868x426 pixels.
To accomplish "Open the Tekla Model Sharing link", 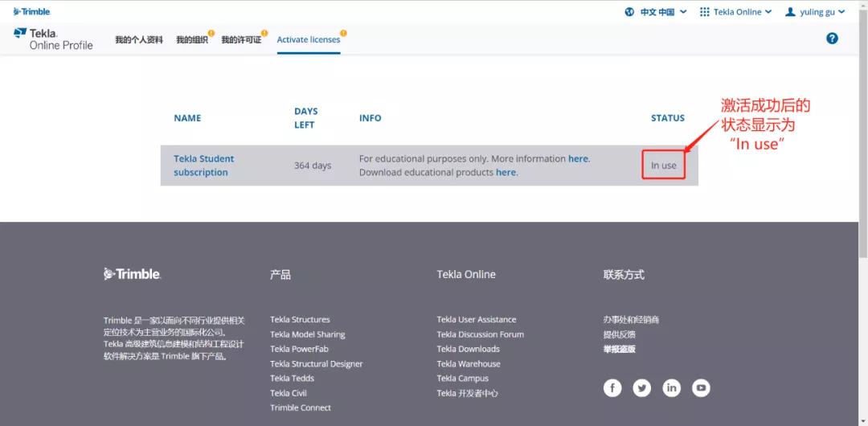I will tap(308, 334).
